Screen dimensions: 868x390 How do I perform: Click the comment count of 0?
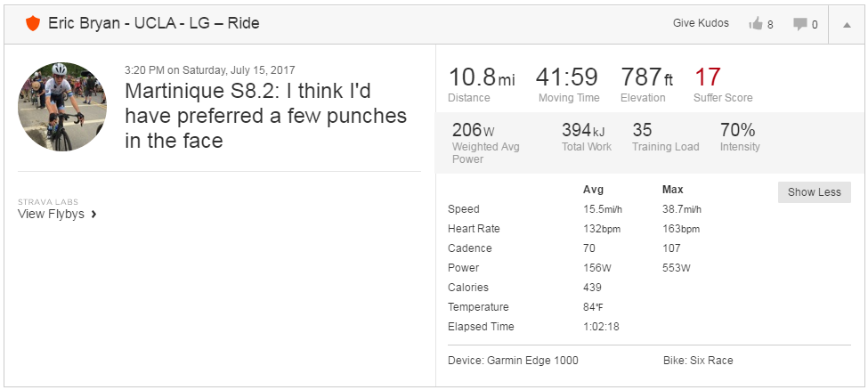pos(815,24)
